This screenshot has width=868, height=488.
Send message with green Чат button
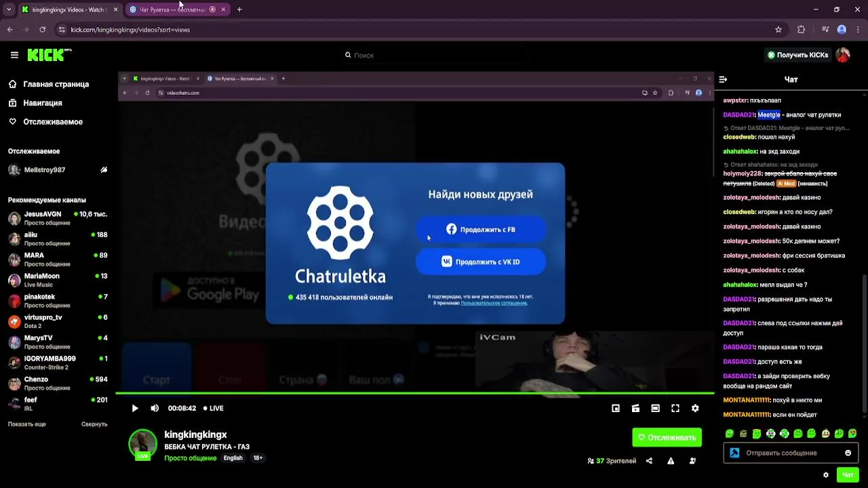coord(848,475)
